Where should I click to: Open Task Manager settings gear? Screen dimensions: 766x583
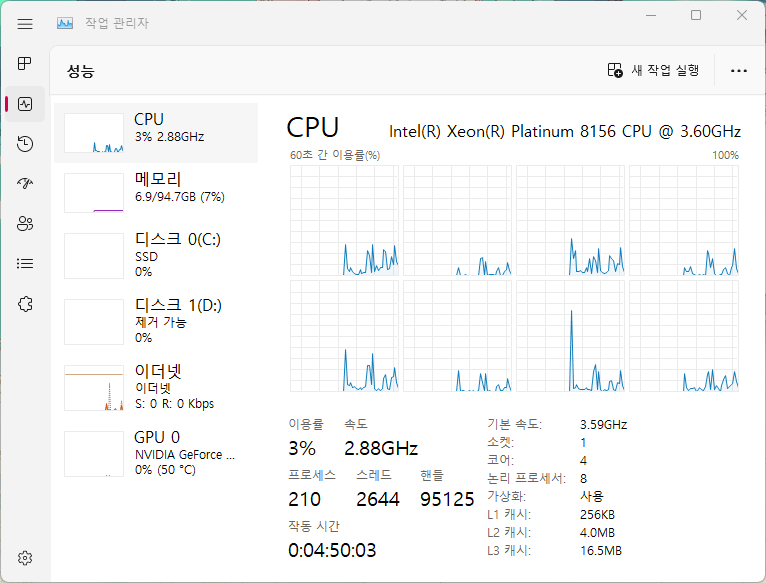(25, 558)
